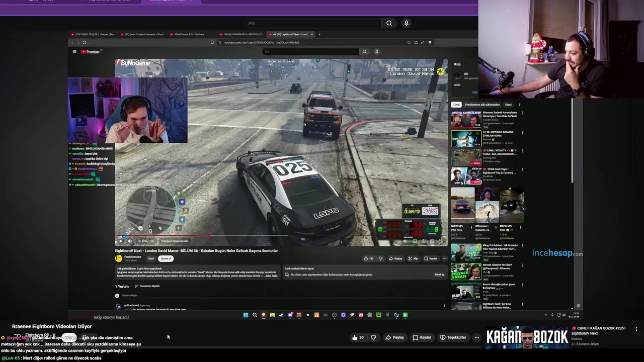Show hidden tray icons chevron

click(x=546, y=315)
